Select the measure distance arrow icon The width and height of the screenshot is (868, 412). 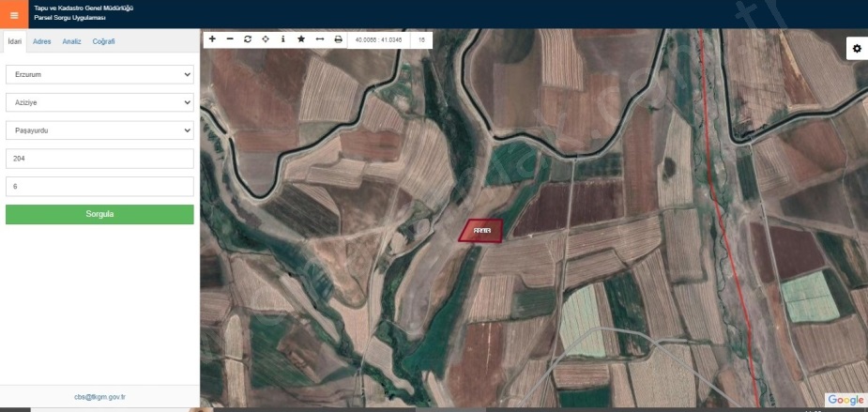pyautogui.click(x=320, y=39)
